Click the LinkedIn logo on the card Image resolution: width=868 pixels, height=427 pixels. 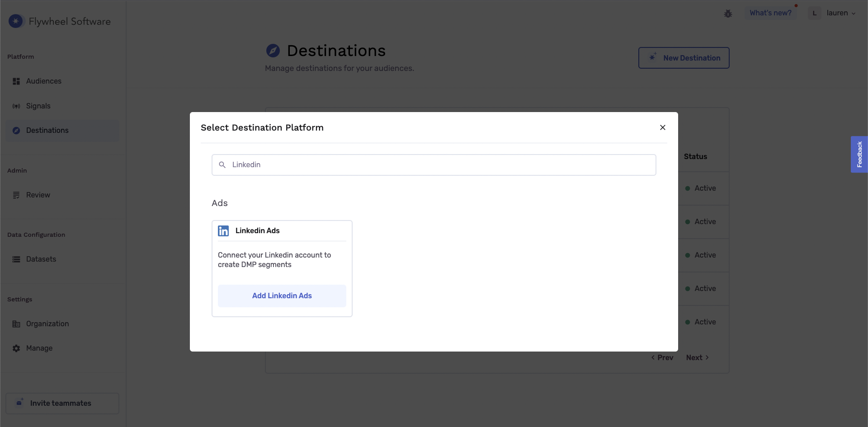point(223,231)
